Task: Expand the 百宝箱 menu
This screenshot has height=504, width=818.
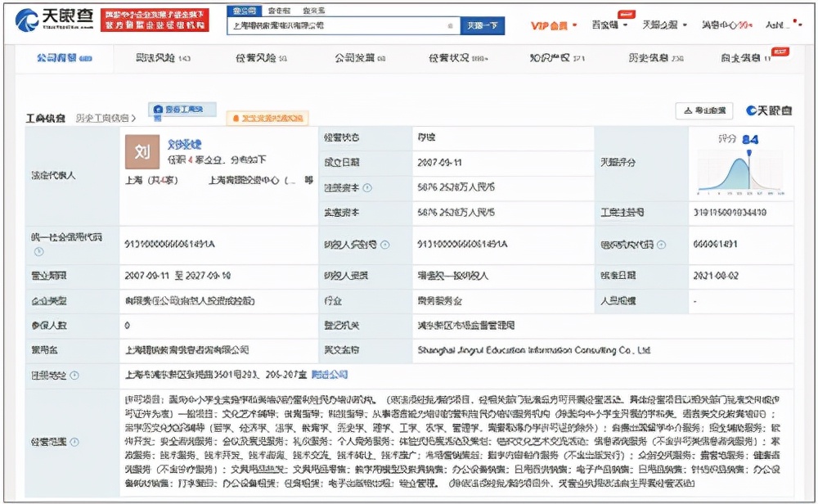Action: [x=609, y=25]
